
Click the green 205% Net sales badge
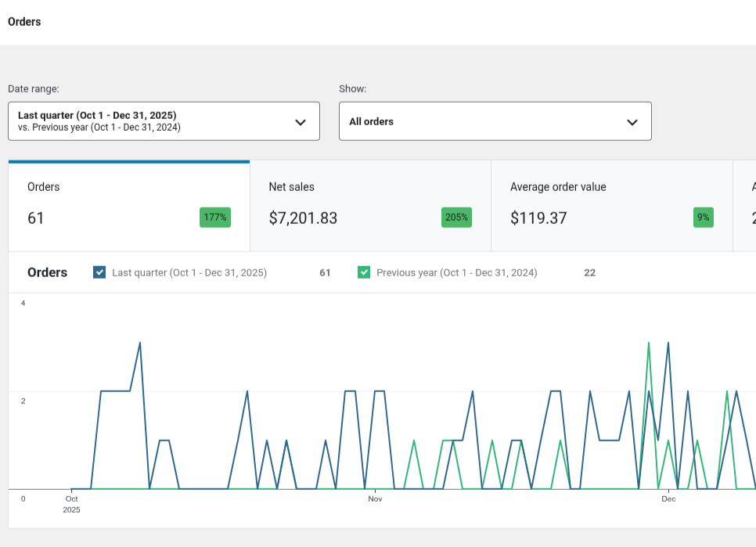456,218
